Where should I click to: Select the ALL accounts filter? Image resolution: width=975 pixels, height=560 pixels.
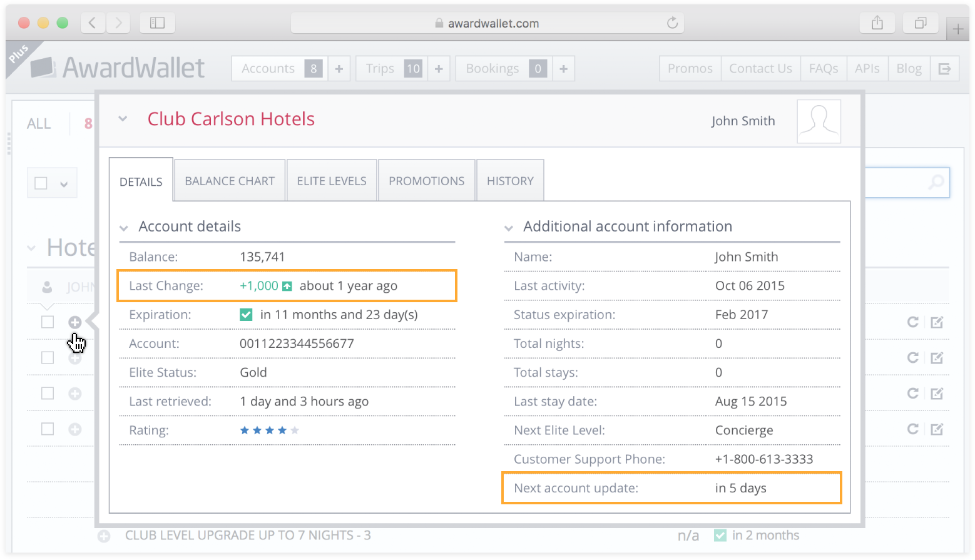tap(39, 123)
